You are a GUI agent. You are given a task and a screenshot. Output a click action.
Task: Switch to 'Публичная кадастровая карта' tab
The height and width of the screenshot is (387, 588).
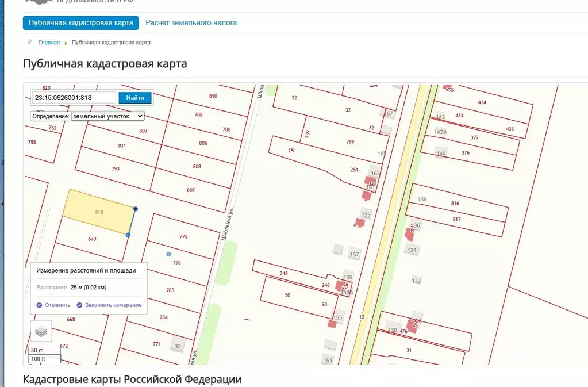(x=80, y=23)
